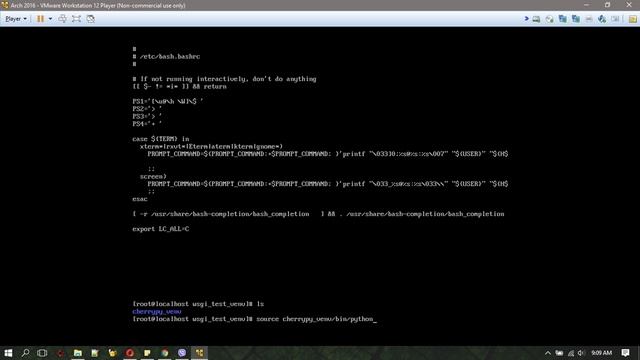The height and width of the screenshot is (360, 640).
Task: Click the VMware icon in title bar
Action: click(x=5, y=5)
